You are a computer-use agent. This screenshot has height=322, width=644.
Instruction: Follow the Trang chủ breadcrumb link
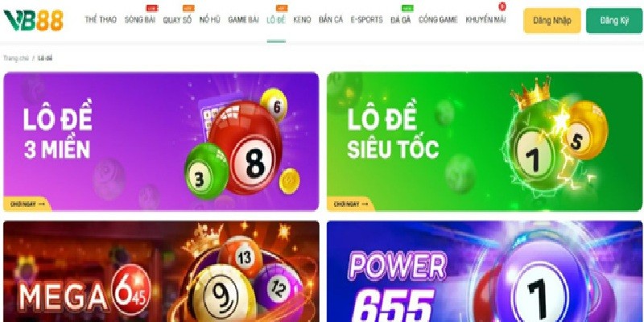pyautogui.click(x=16, y=58)
